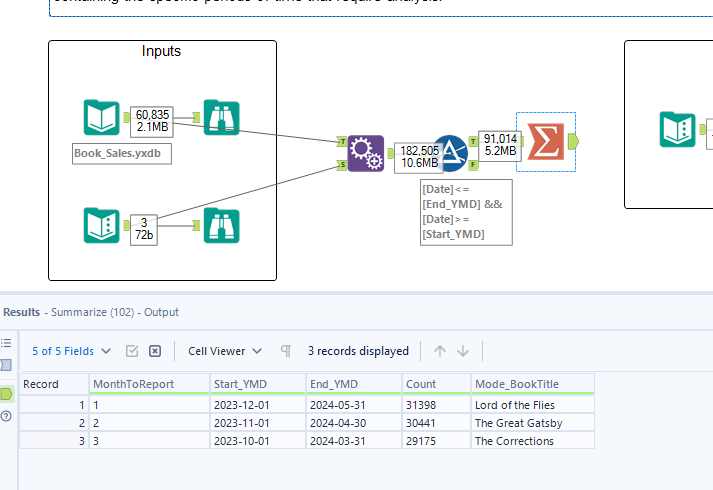
Task: Sort by the Count column header
Action: click(x=435, y=384)
